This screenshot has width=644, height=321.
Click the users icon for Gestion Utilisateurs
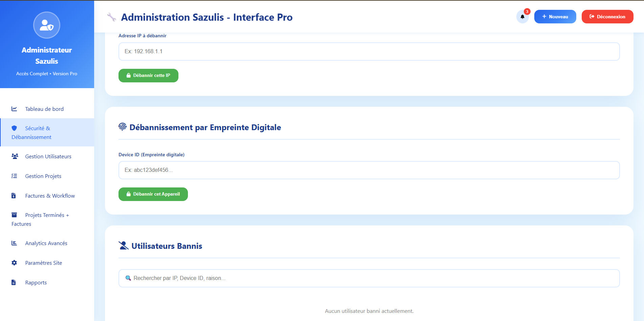(15, 156)
